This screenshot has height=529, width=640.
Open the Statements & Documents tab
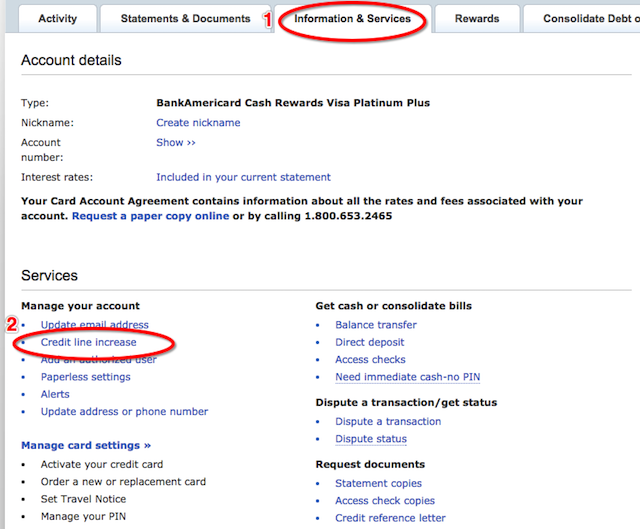185,18
